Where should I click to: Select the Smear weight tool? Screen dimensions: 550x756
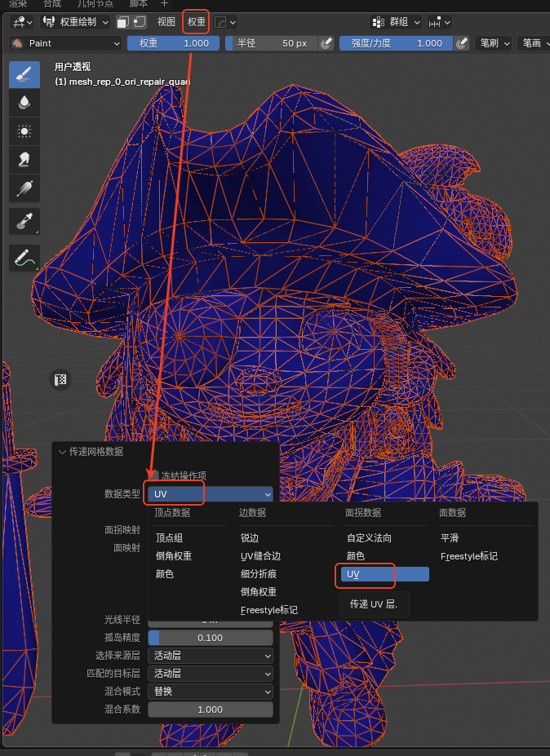(x=24, y=160)
